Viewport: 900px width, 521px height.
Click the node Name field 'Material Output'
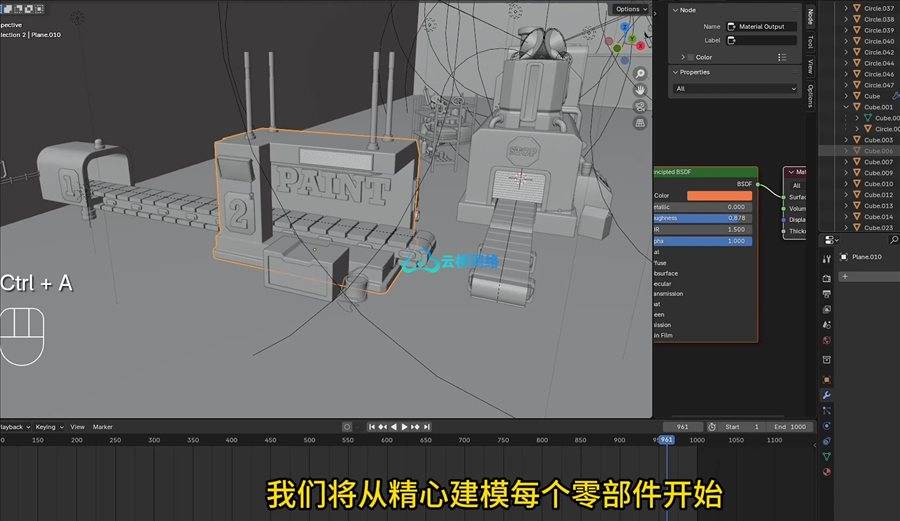[x=761, y=26]
